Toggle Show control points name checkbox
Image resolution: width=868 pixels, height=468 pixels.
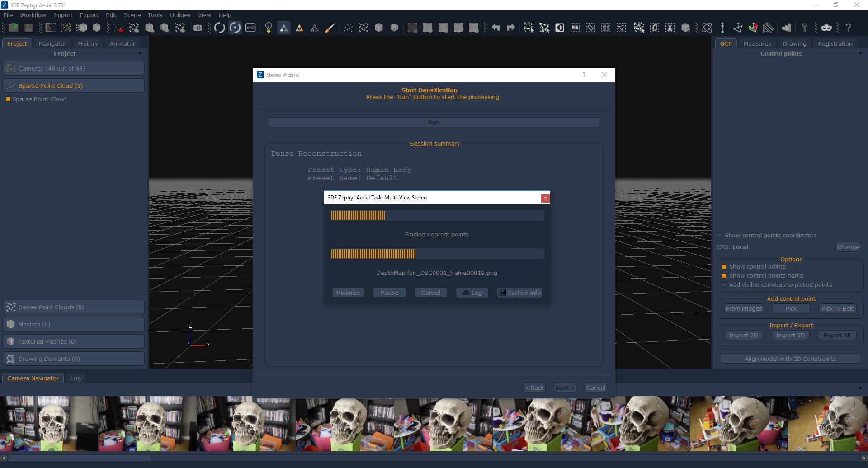pyautogui.click(x=724, y=276)
